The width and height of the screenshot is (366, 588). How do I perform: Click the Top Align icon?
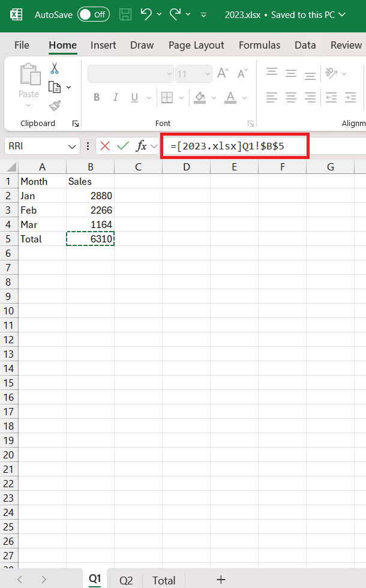(272, 73)
